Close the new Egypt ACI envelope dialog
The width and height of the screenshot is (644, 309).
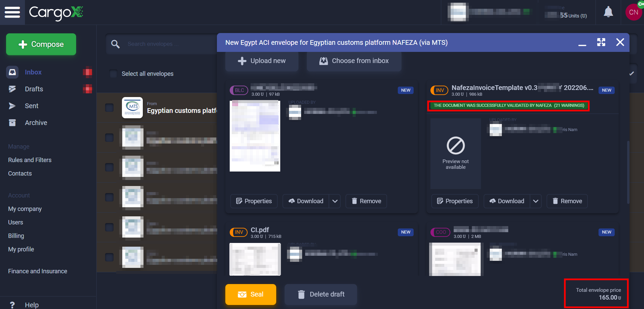(620, 42)
